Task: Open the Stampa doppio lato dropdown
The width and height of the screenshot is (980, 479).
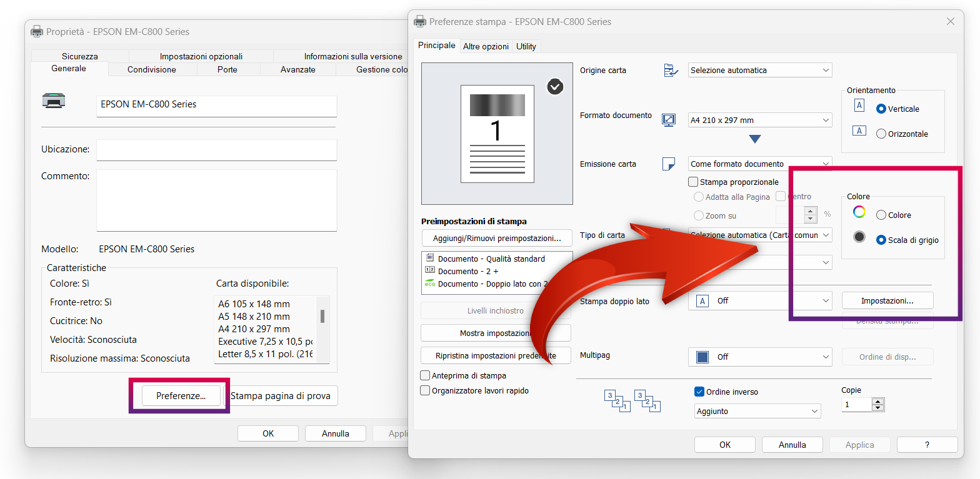Action: click(x=760, y=300)
